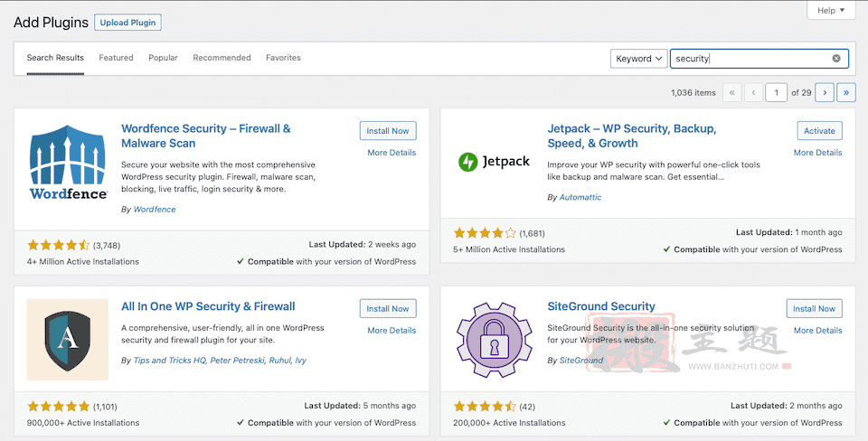Open the All In One WP Security & Firewall title

coord(208,306)
